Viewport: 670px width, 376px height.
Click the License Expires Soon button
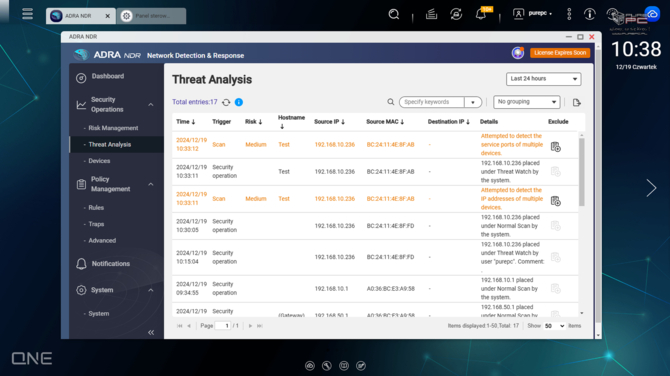pyautogui.click(x=560, y=53)
